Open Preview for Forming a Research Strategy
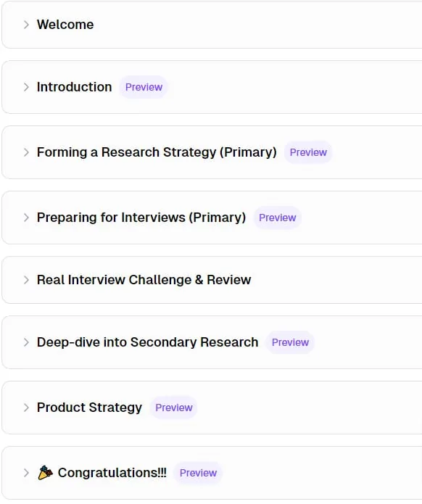The image size is (422, 504). pyautogui.click(x=308, y=152)
